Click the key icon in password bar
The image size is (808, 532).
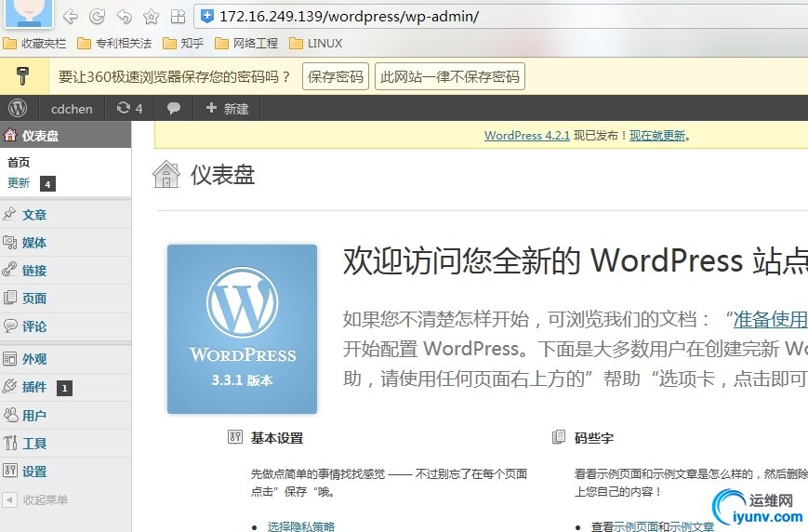click(22, 76)
